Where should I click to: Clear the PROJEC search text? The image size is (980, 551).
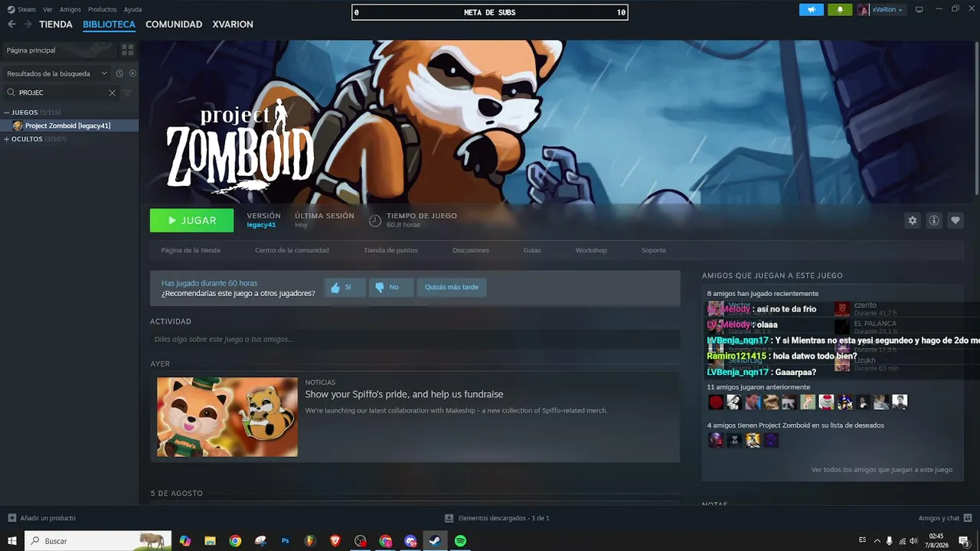112,93
